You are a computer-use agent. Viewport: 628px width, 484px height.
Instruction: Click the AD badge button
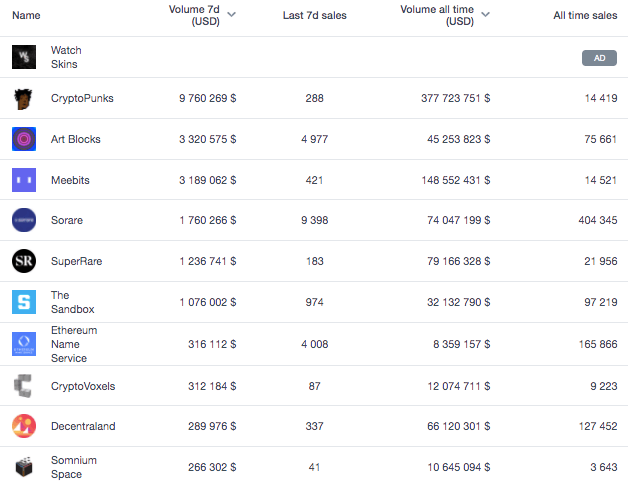tap(599, 58)
